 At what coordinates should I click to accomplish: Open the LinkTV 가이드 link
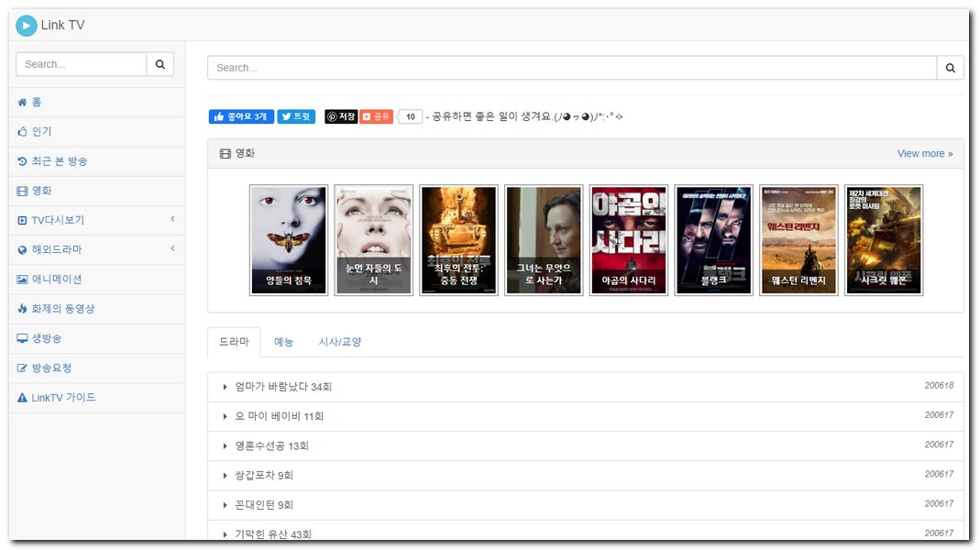tap(64, 398)
